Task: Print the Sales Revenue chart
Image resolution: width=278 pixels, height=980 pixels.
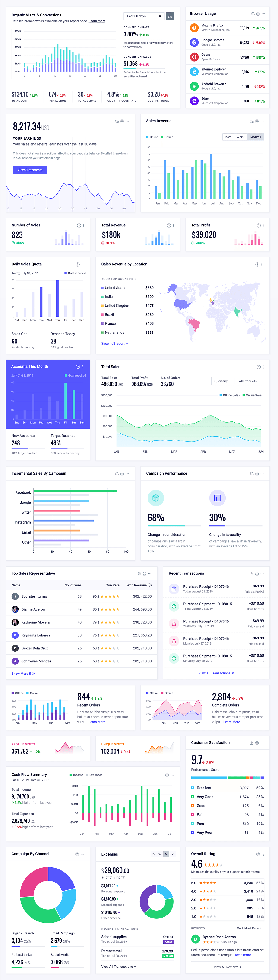Action: tap(257, 121)
